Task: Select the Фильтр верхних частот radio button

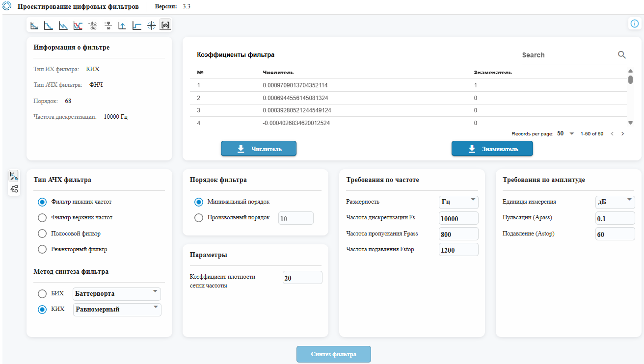Action: point(42,217)
